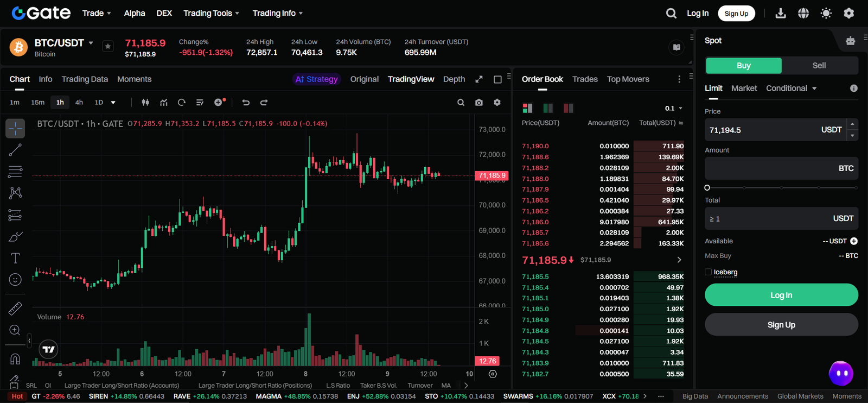This screenshot has width=868, height=403.
Task: Click the Price input field
Action: coord(775,130)
